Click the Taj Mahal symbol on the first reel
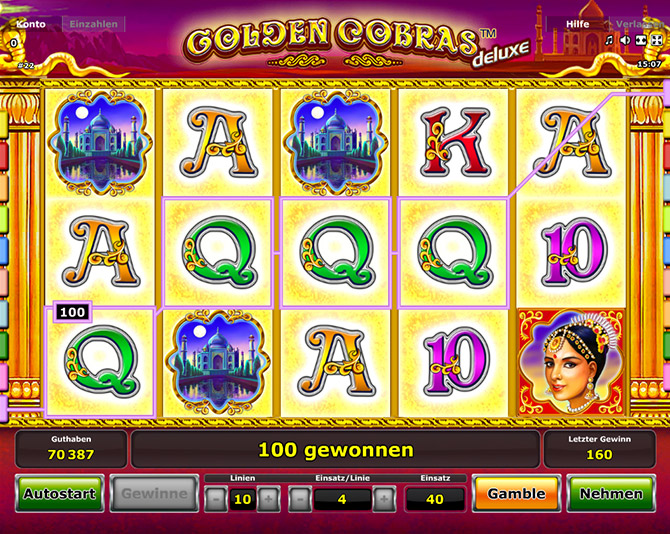This screenshot has height=534, width=670. (100, 143)
